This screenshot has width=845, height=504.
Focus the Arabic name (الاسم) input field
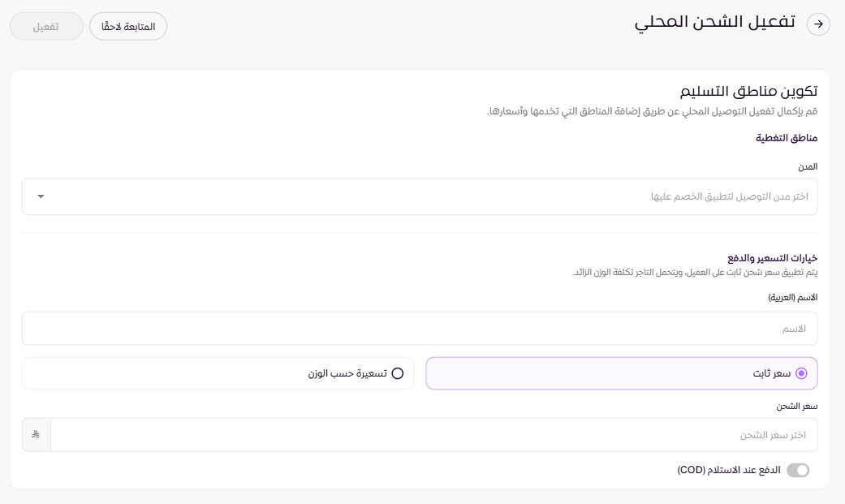420,329
